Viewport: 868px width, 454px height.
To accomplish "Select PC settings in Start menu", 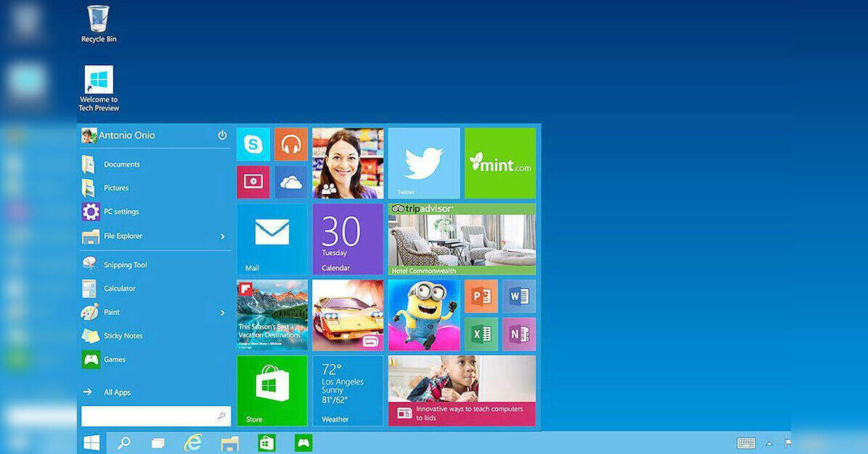I will click(x=121, y=212).
